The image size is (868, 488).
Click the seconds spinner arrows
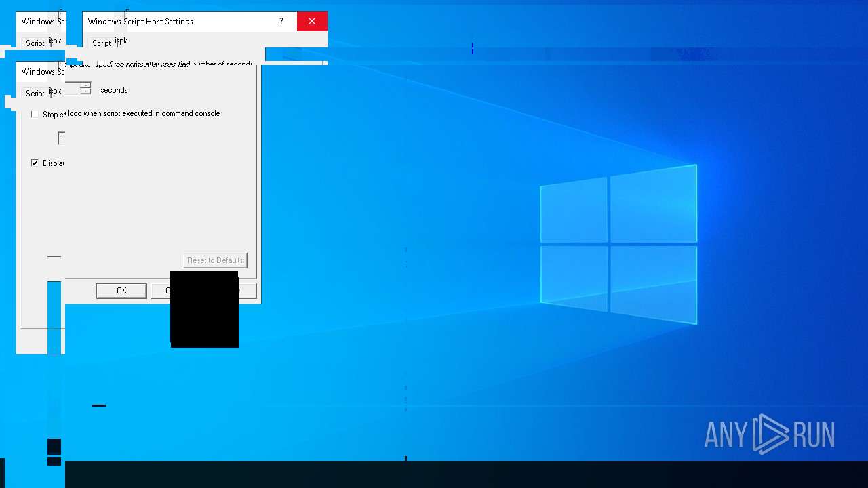(x=85, y=88)
